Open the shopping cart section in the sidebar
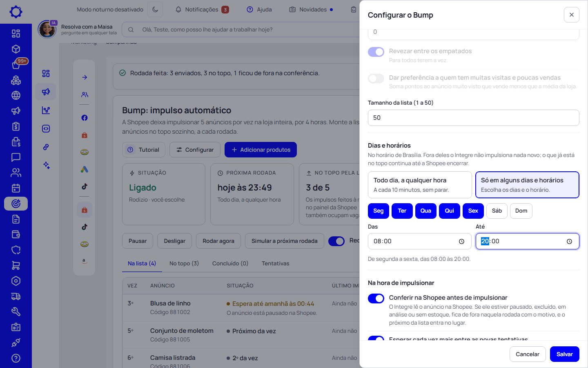Viewport: 588px width, 368px height. [x=16, y=265]
